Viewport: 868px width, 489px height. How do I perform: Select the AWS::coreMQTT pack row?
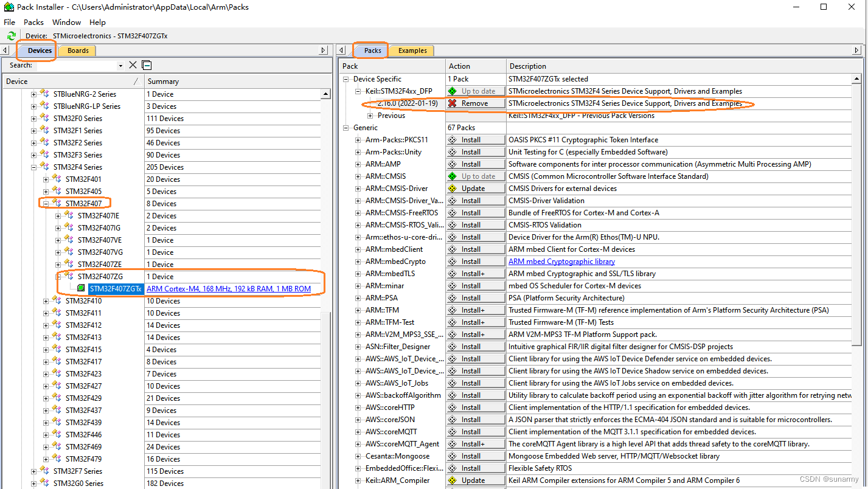pyautogui.click(x=391, y=432)
